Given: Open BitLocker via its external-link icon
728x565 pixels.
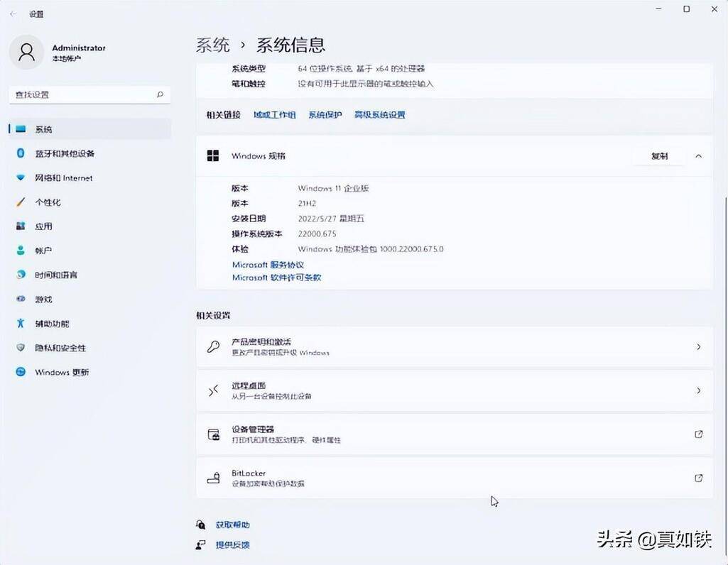Looking at the screenshot, I should tap(698, 478).
